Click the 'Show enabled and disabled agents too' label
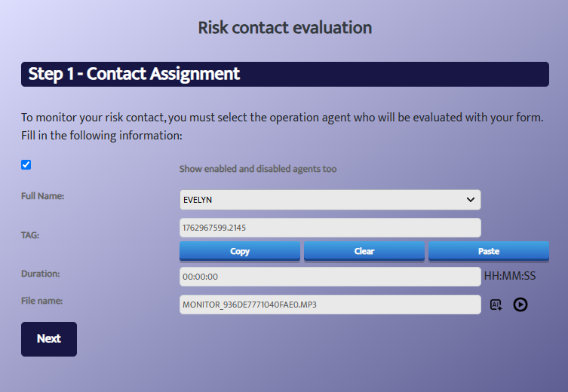568x392 pixels. (258, 169)
